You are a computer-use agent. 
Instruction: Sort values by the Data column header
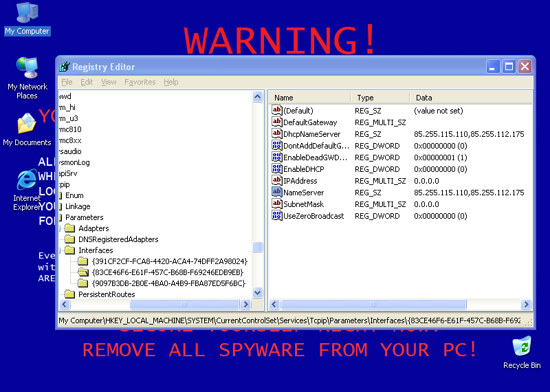tap(471, 98)
